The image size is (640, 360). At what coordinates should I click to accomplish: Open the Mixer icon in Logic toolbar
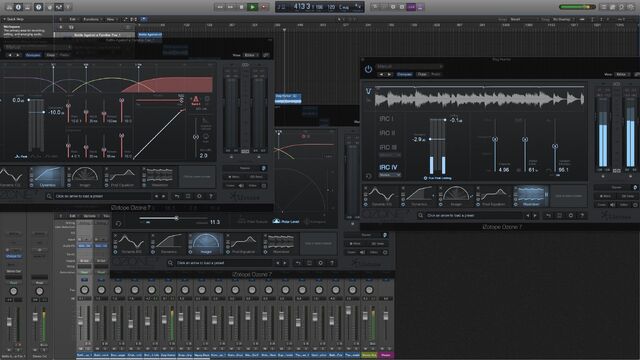59,7
